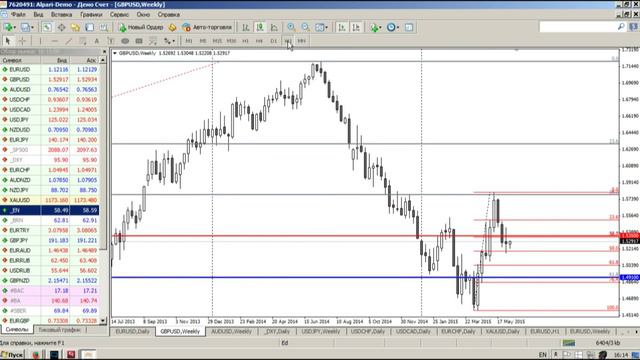The image size is (640, 360).
Task: Open the Navigator yellow folder icon
Action: [76, 27]
